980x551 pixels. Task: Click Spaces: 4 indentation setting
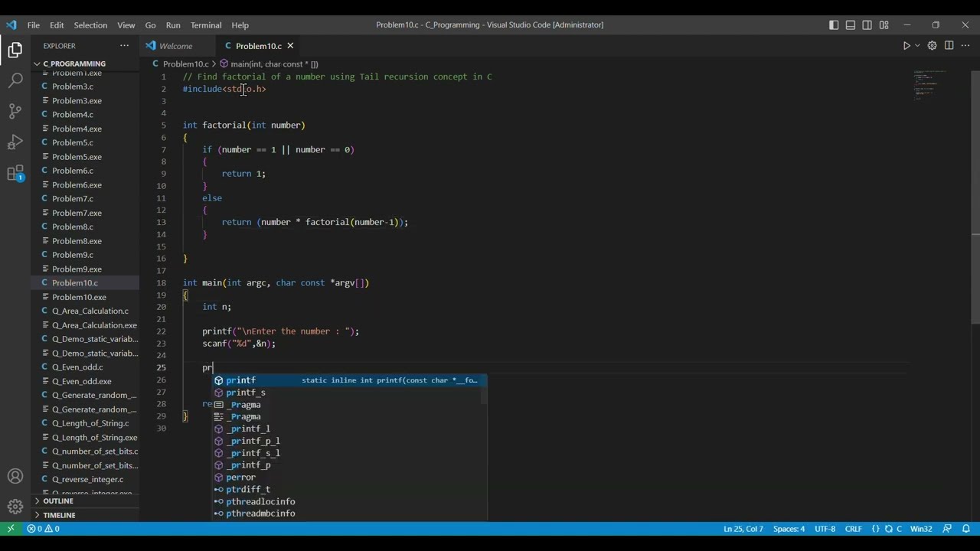(789, 529)
